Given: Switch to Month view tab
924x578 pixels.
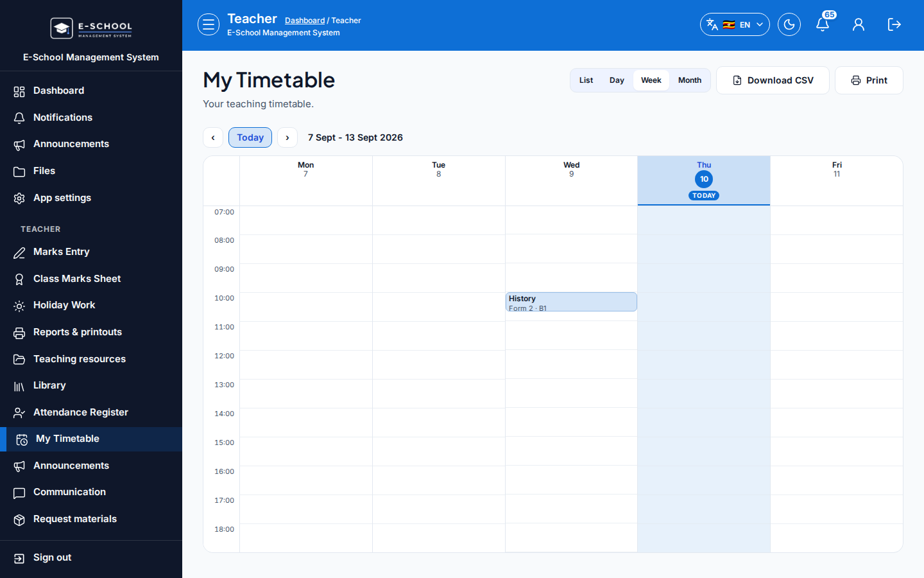Looking at the screenshot, I should click(x=690, y=80).
